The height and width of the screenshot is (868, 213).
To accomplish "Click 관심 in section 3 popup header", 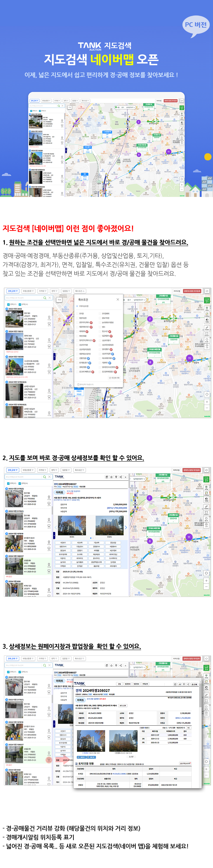I will click(119, 684).
